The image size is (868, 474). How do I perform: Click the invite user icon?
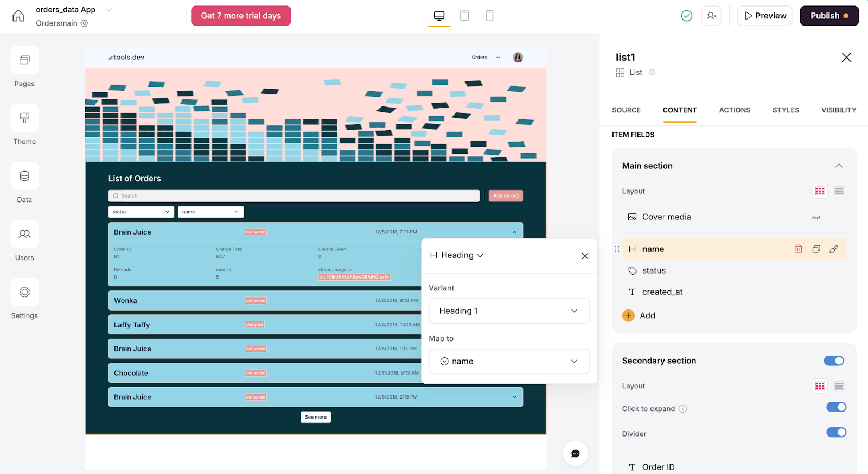(711, 16)
